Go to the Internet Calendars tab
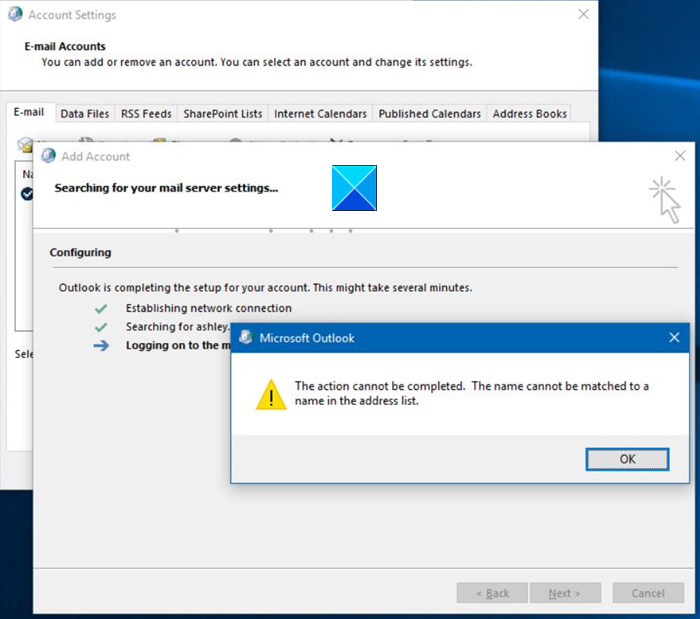Image resolution: width=700 pixels, height=619 pixels. (320, 114)
